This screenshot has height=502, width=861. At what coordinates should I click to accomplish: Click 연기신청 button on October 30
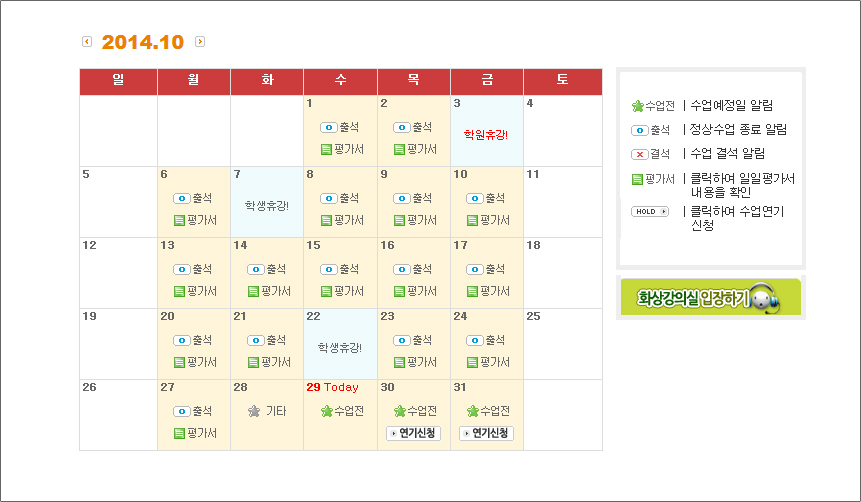click(x=413, y=433)
